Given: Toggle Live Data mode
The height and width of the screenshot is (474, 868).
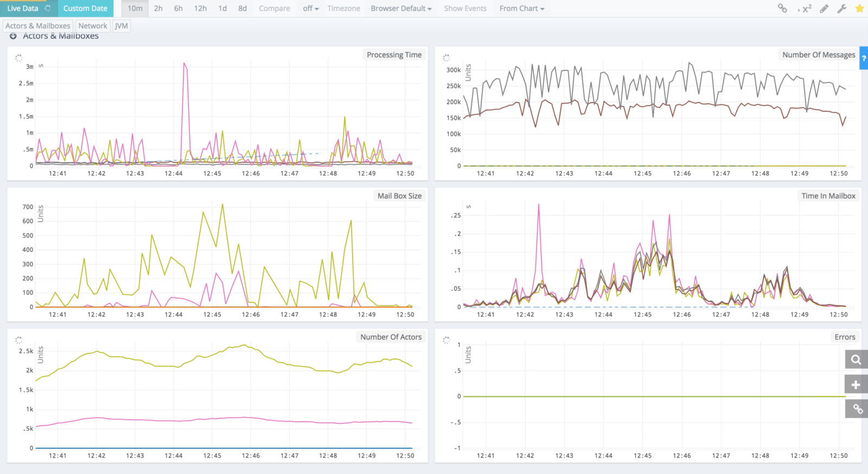Looking at the screenshot, I should [x=28, y=9].
